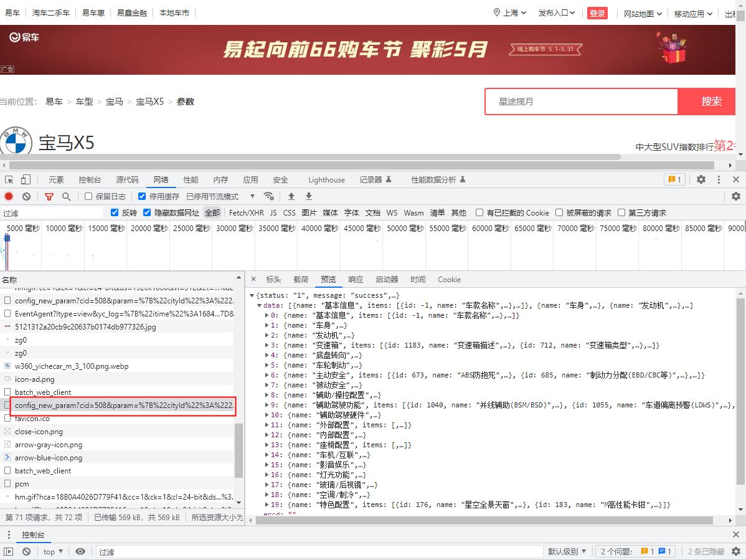Image resolution: width=746 pixels, height=560 pixels.
Task: Open 淘车二手车 top navigation link
Action: (x=51, y=13)
